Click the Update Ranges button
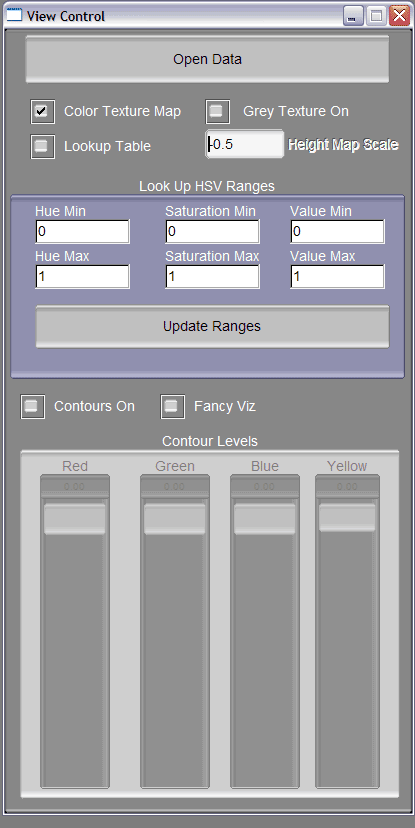 (x=212, y=326)
